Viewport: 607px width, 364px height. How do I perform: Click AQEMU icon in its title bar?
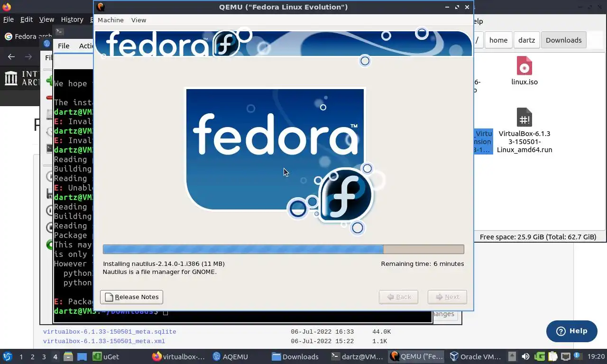pos(47,44)
